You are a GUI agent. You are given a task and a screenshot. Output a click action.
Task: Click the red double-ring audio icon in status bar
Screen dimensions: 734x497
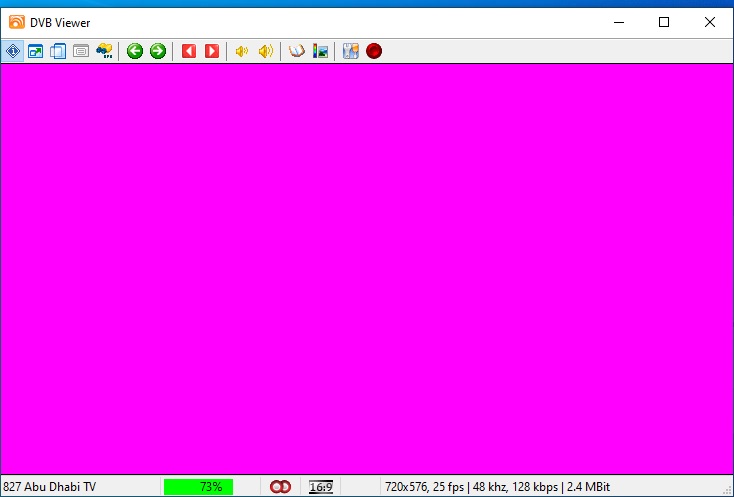tap(280, 487)
